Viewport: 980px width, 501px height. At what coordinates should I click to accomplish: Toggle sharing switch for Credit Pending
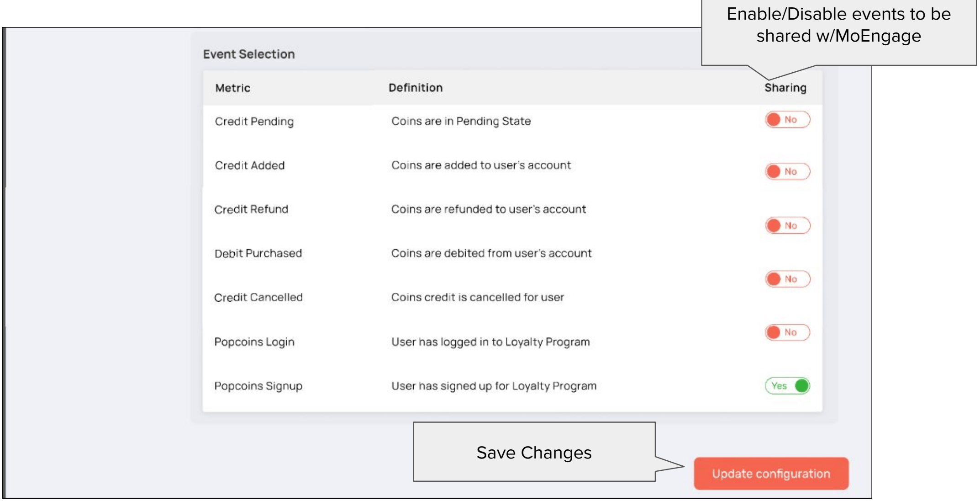click(787, 120)
